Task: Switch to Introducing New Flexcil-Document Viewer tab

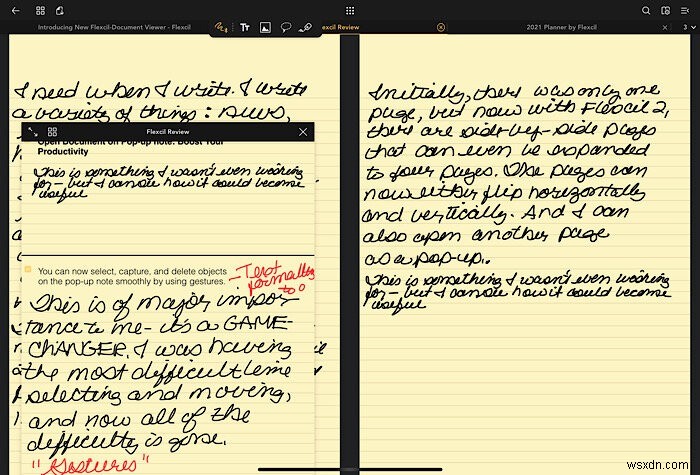Action: tap(114, 27)
